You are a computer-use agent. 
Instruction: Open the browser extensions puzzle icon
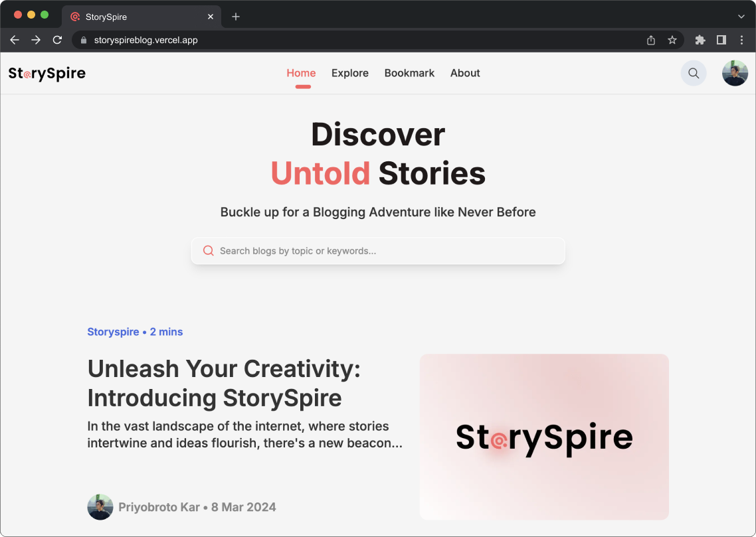(x=700, y=40)
